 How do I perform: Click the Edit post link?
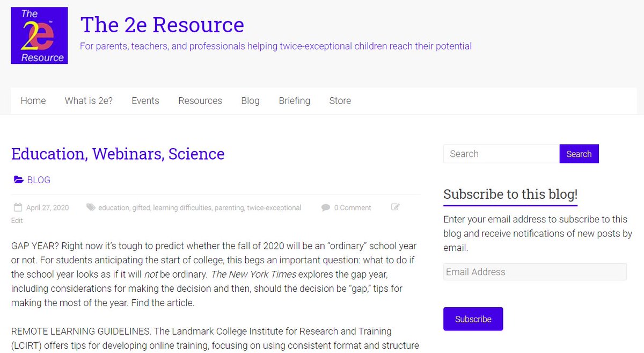17,220
